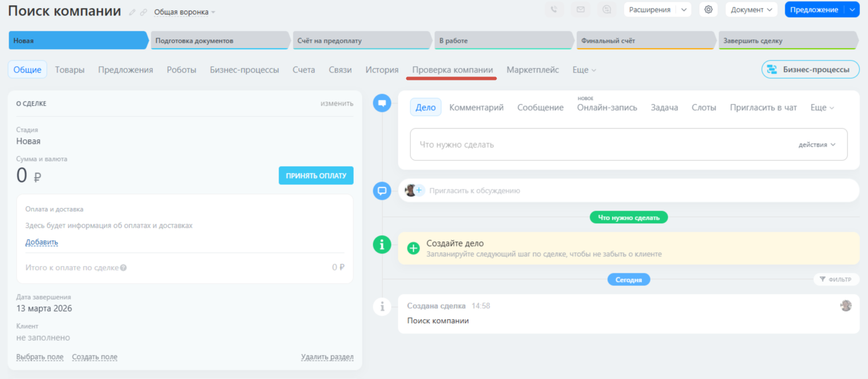
Task: Click plus icon to invite a participant
Action: tap(419, 190)
